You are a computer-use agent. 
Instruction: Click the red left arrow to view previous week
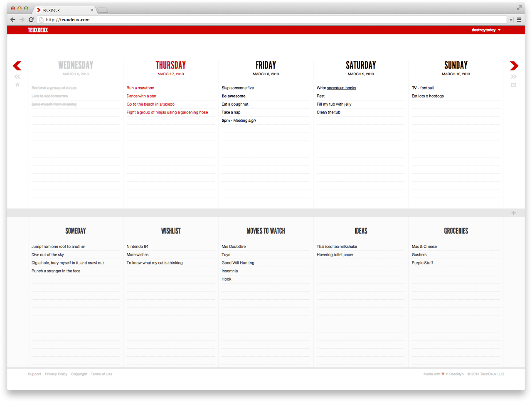coord(17,66)
